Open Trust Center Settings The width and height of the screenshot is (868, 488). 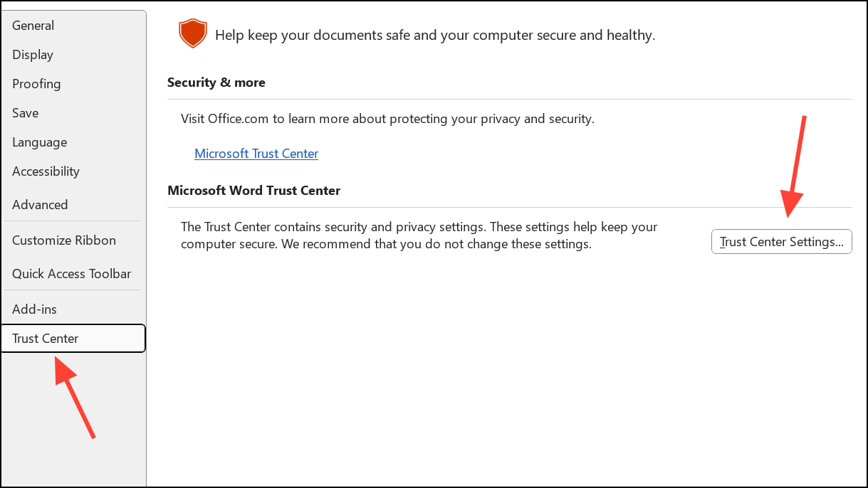pos(781,241)
